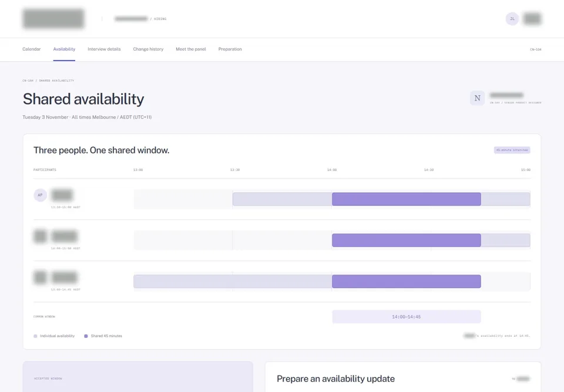The width and height of the screenshot is (564, 392).
Task: Click 'Three people. One shared window.' heading
Action: (102, 150)
